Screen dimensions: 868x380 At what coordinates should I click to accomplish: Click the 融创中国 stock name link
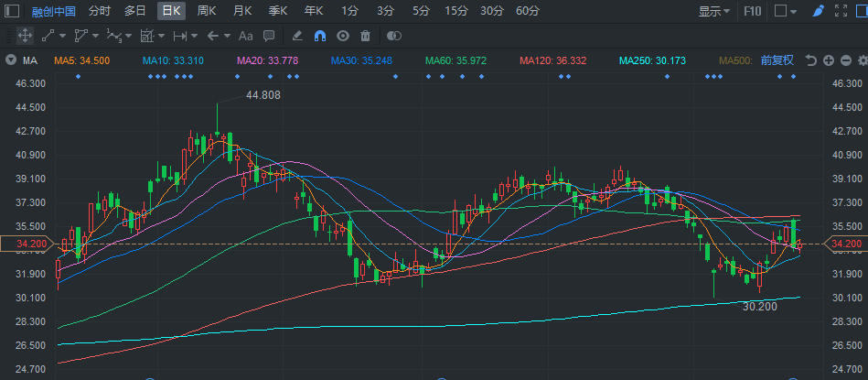click(x=53, y=11)
